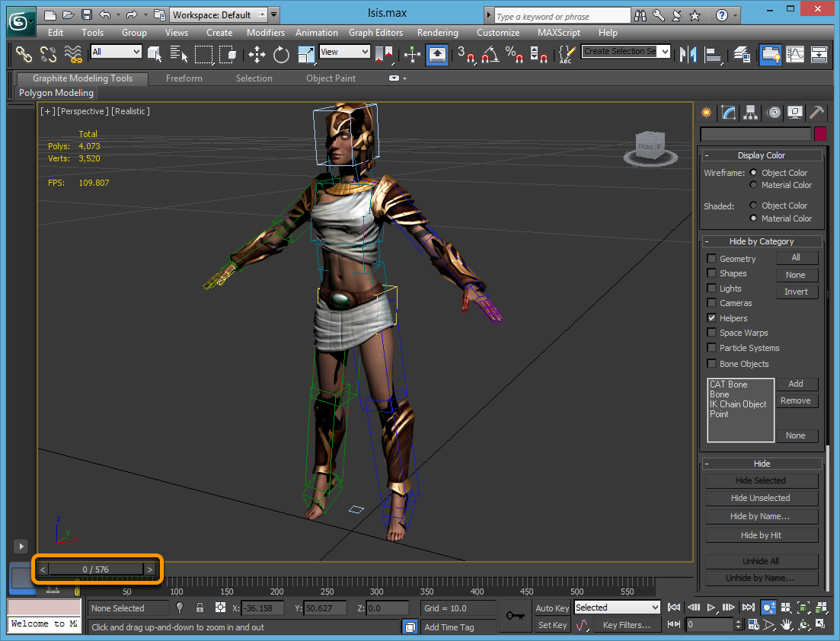Open the Manage Layers dialog

pos(742,54)
